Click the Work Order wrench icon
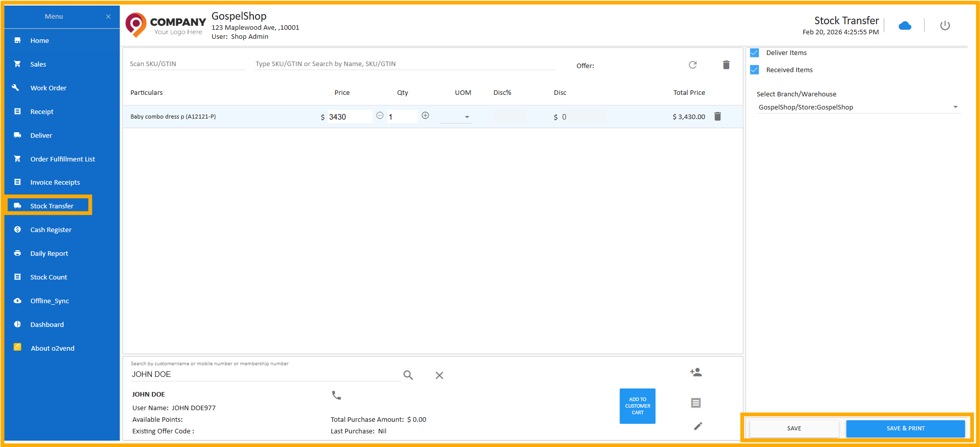The width and height of the screenshot is (980, 447). pyautogui.click(x=16, y=87)
